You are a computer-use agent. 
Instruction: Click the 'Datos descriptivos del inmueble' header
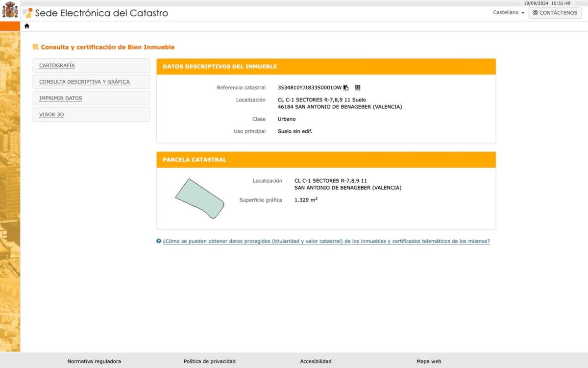326,67
